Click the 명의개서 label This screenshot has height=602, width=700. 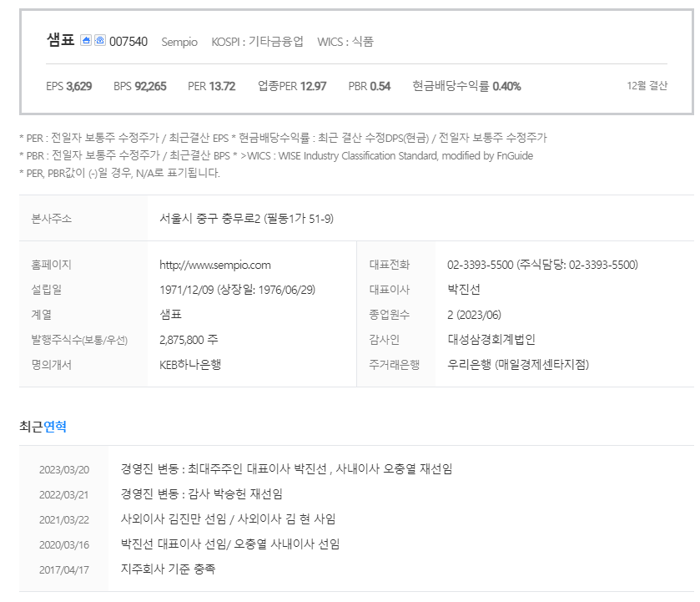(x=52, y=365)
